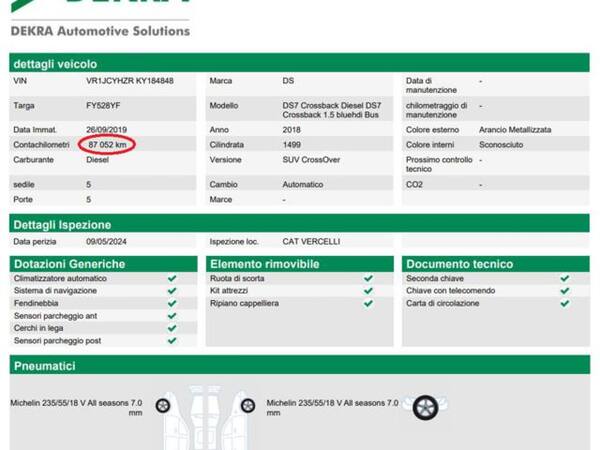Click the Cerchi in lega check icon
The width and height of the screenshot is (600, 450).
(x=172, y=328)
